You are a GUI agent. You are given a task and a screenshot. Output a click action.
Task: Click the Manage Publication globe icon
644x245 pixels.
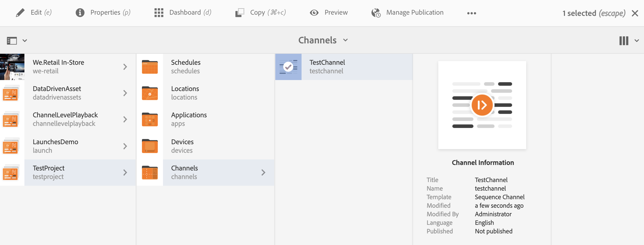pos(376,13)
